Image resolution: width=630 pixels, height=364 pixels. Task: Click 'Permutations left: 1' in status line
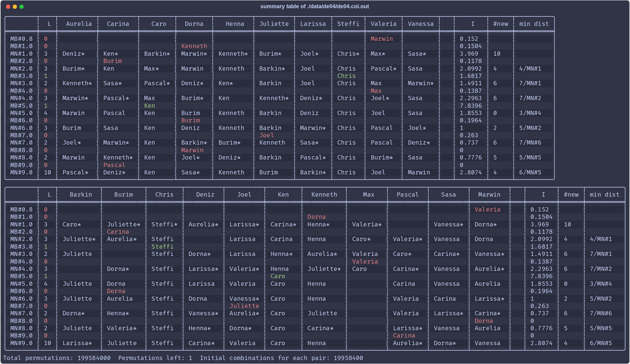point(155,358)
